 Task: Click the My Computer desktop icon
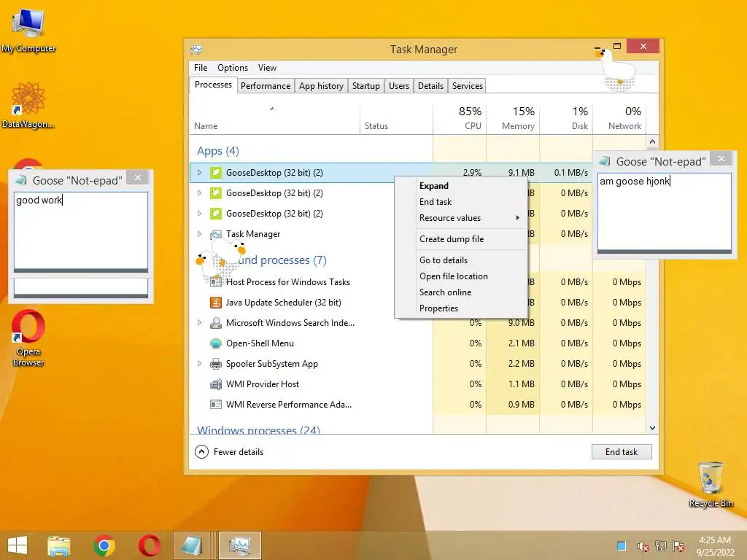[28, 30]
